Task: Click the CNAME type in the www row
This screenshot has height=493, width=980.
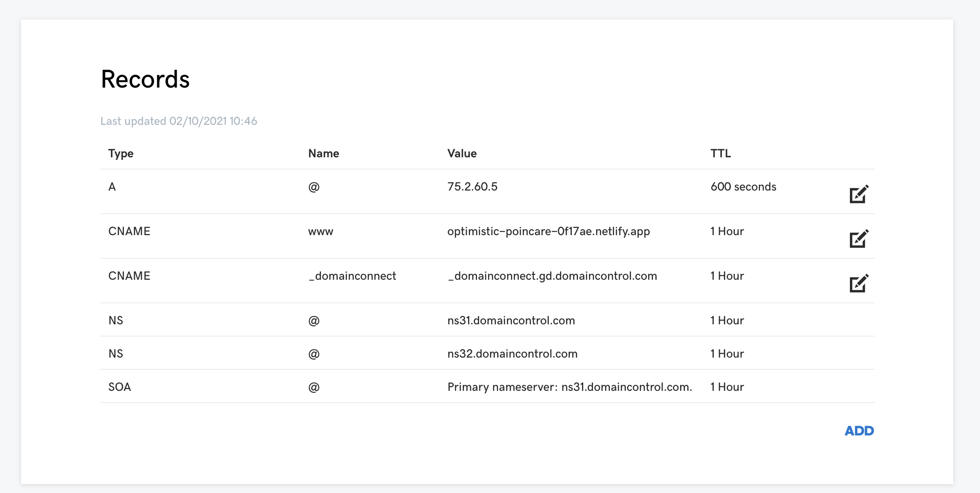Action: pos(129,231)
